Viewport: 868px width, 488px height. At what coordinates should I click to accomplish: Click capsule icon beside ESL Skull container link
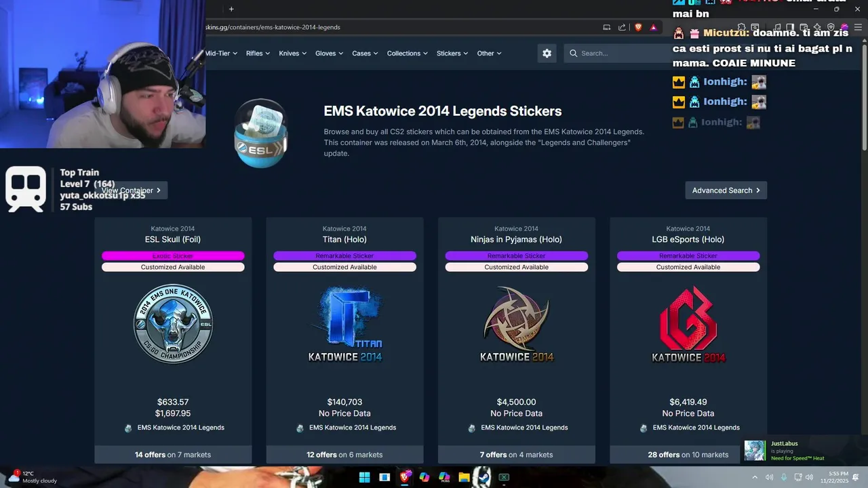coord(128,428)
